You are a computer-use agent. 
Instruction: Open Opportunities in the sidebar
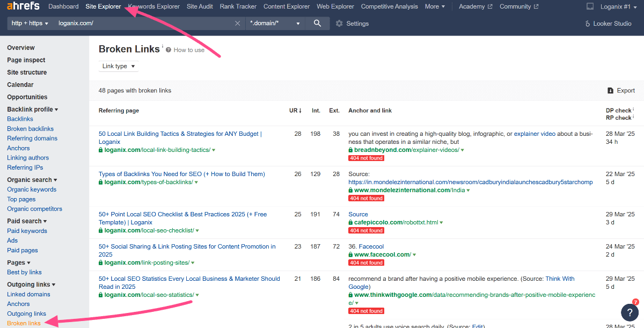[x=27, y=97]
